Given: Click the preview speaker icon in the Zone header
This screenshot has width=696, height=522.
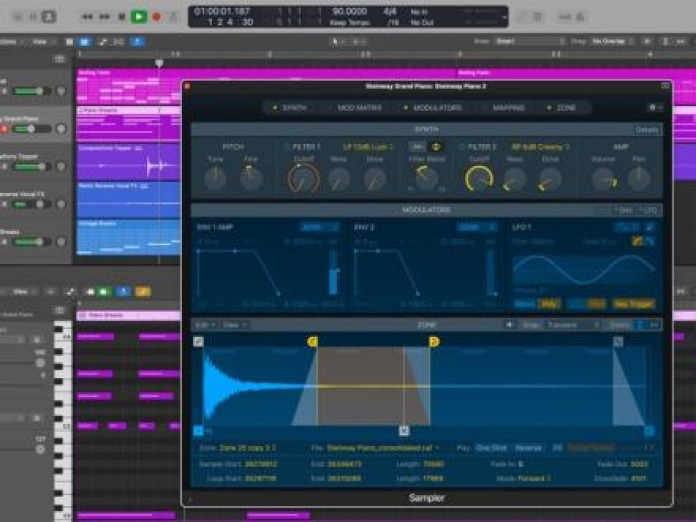Looking at the screenshot, I should (510, 325).
